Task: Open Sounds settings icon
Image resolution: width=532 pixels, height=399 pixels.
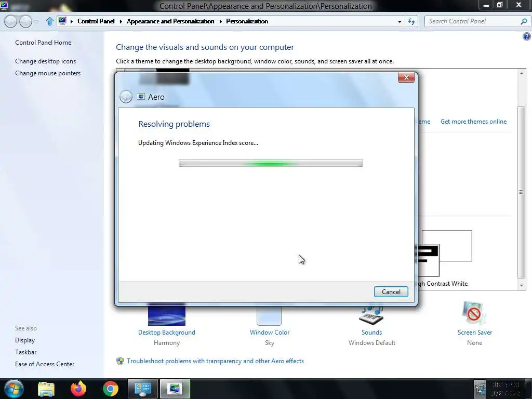Action: tap(371, 315)
